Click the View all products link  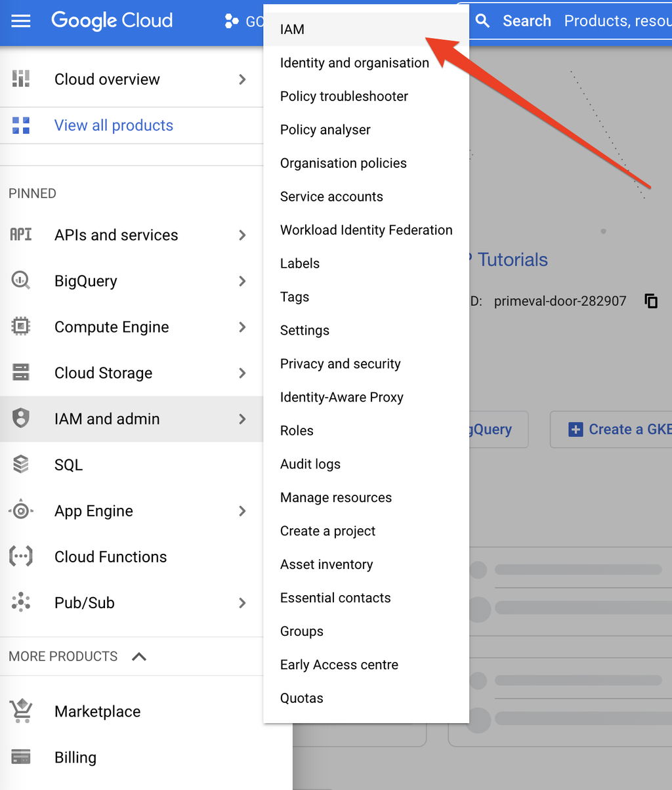[114, 125]
